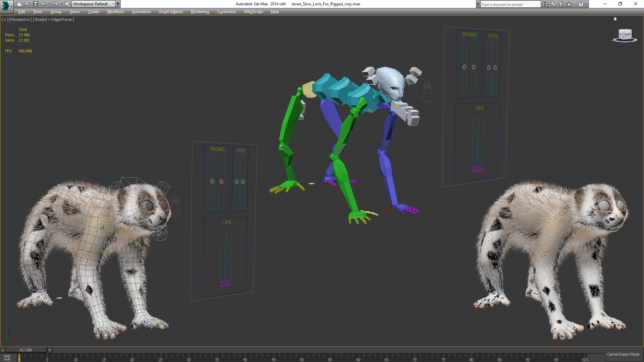644x362 pixels.
Task: Click the Polys count 23 486
Action: (x=24, y=35)
